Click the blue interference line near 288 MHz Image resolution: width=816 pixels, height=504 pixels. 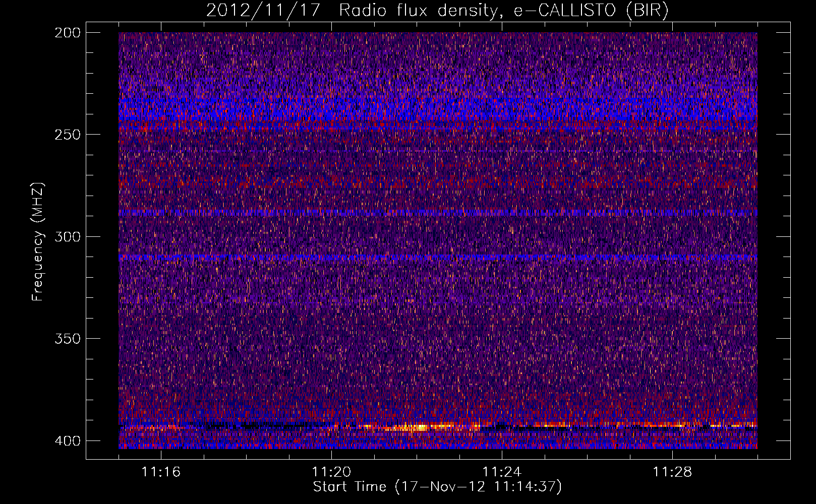[438, 213]
